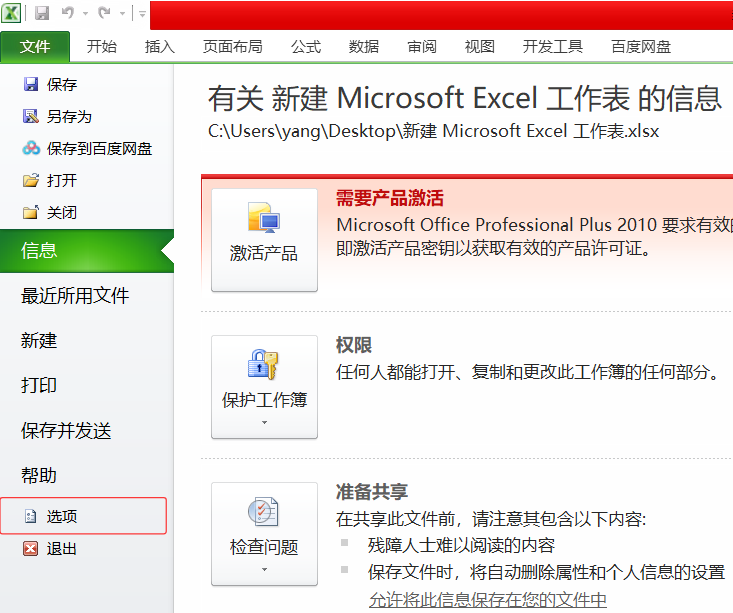Click the 权限 heading
The width and height of the screenshot is (733, 613).
[x=354, y=345]
